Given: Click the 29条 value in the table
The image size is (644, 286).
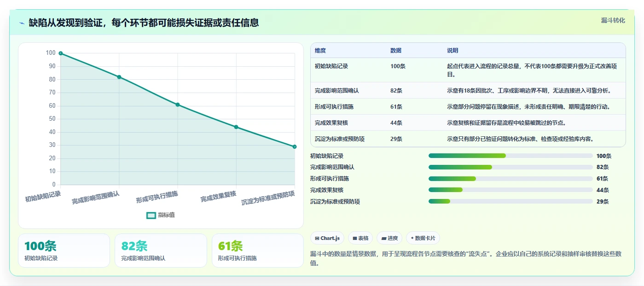Looking at the screenshot, I should 396,139.
